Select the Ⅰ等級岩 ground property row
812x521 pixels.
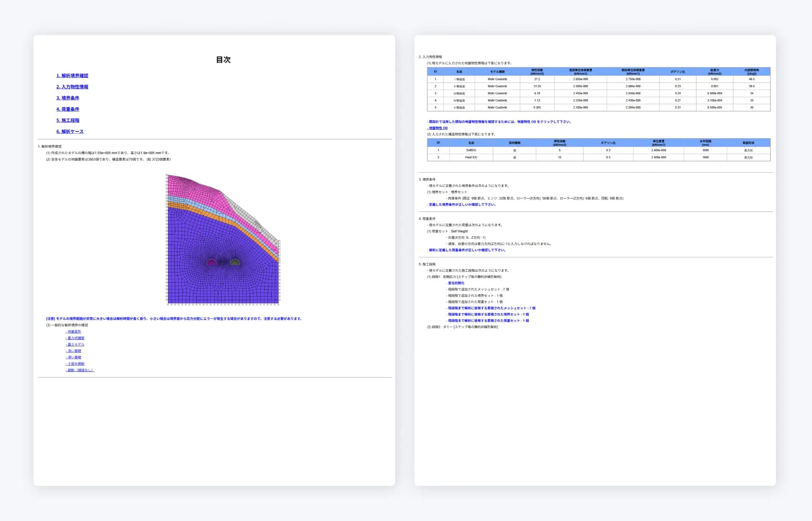599,79
